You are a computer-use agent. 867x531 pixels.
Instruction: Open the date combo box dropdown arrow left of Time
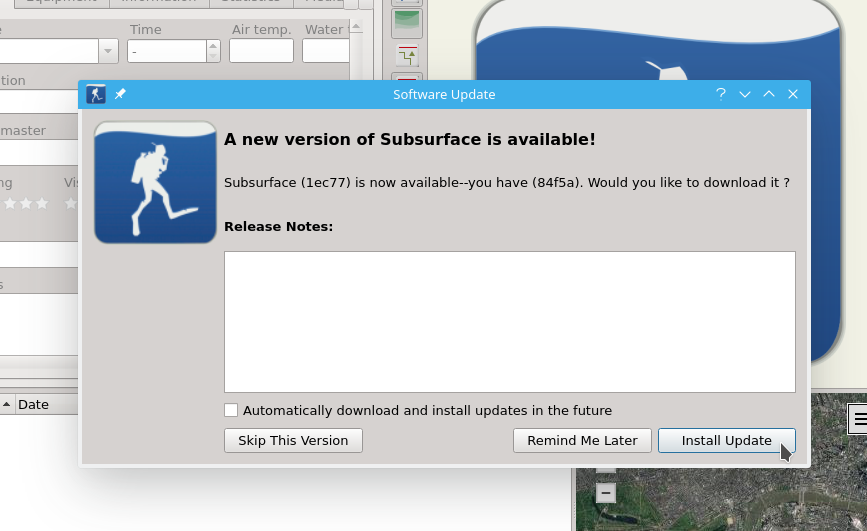pos(108,51)
